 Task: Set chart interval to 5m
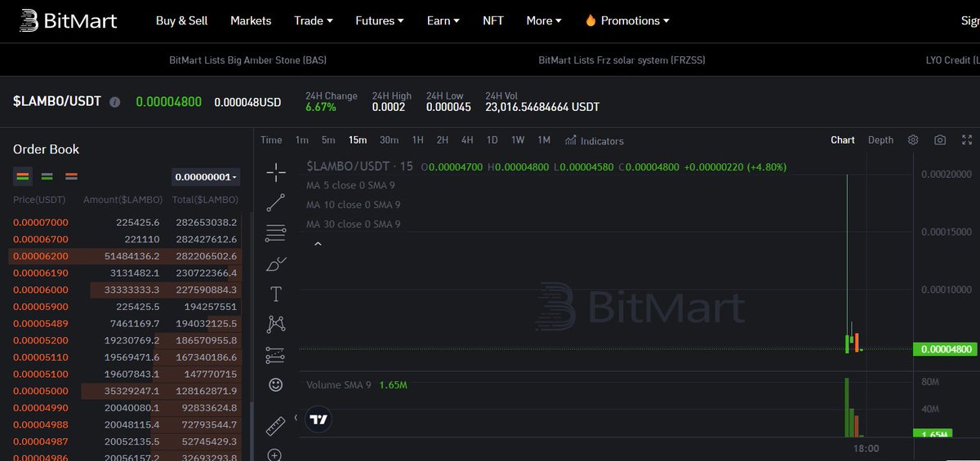(x=328, y=140)
